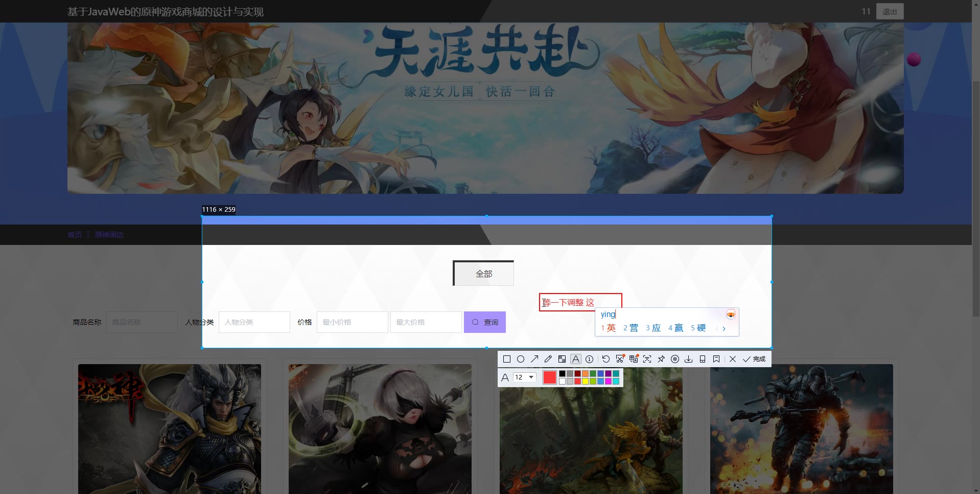Save the screenshot with download icon
Viewport: 980px width, 494px height.
pyautogui.click(x=689, y=359)
